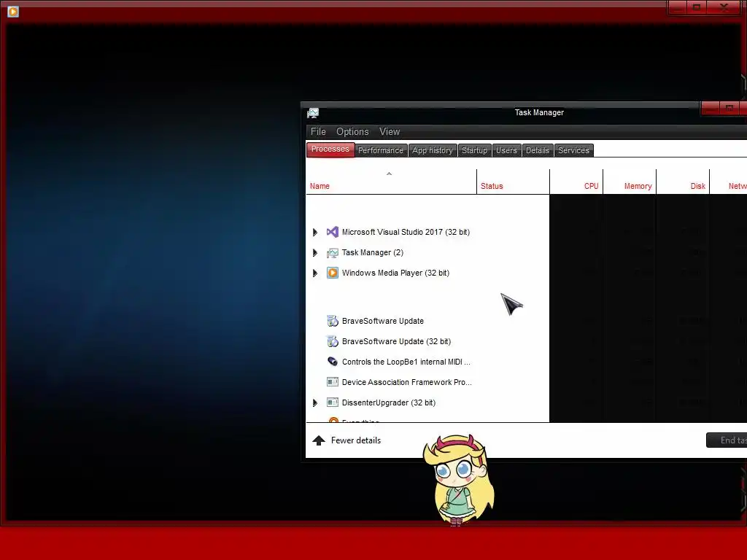747x560 pixels.
Task: Select the Windows Media Player process icon
Action: [333, 273]
